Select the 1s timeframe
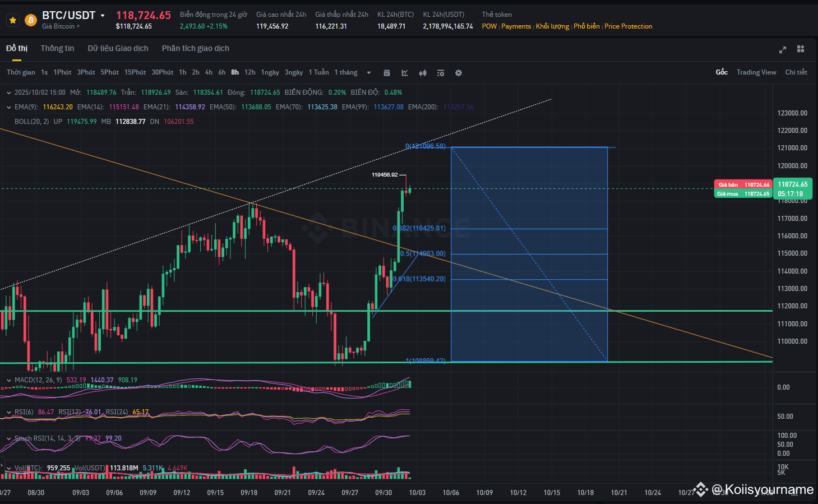The image size is (818, 504). coord(44,72)
